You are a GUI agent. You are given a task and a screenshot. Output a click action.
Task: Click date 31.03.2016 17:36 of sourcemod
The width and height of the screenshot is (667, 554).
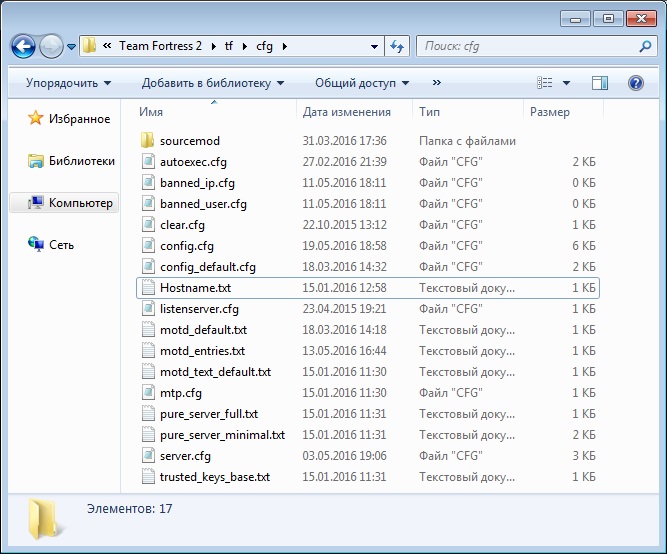tap(345, 141)
